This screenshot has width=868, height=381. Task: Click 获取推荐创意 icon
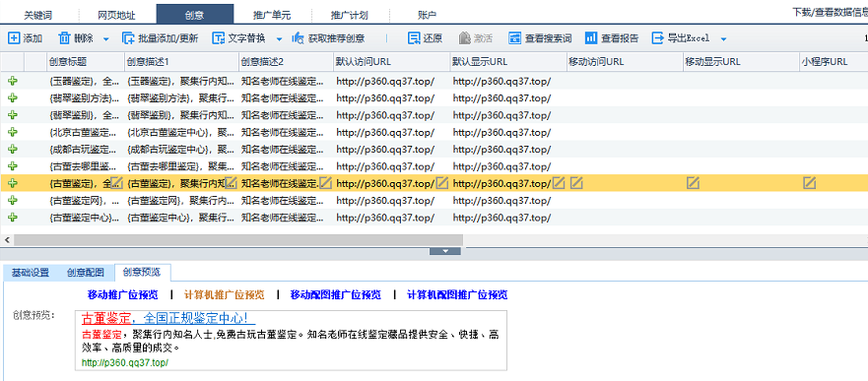click(x=299, y=38)
